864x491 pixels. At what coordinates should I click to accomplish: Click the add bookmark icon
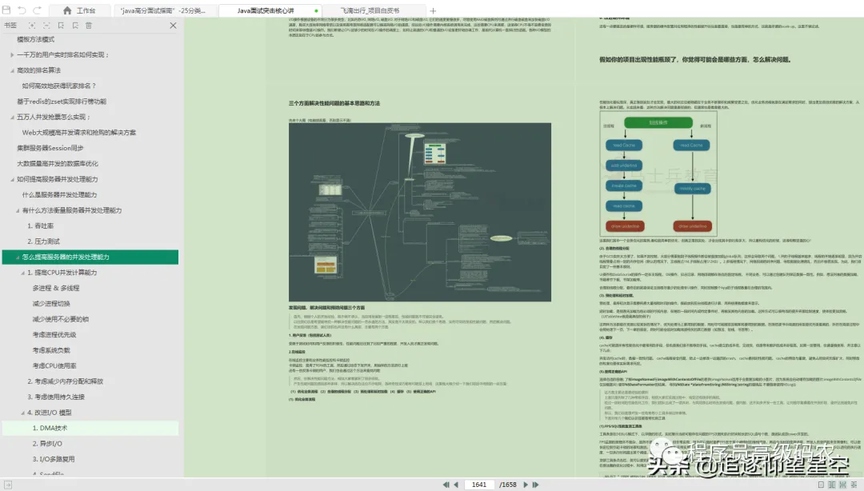[61, 25]
